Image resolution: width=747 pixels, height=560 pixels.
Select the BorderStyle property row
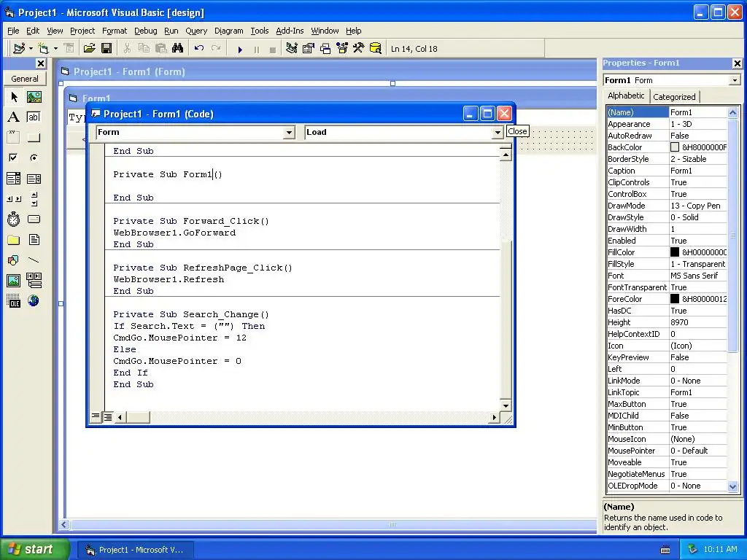667,159
